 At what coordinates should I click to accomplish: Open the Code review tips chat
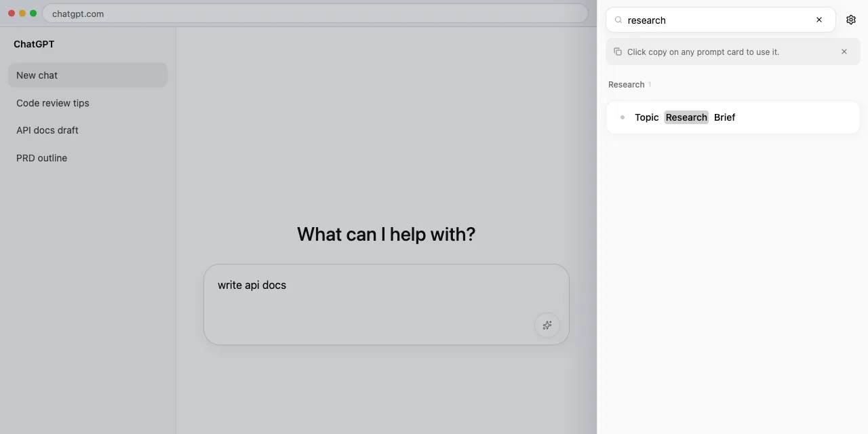click(x=88, y=103)
